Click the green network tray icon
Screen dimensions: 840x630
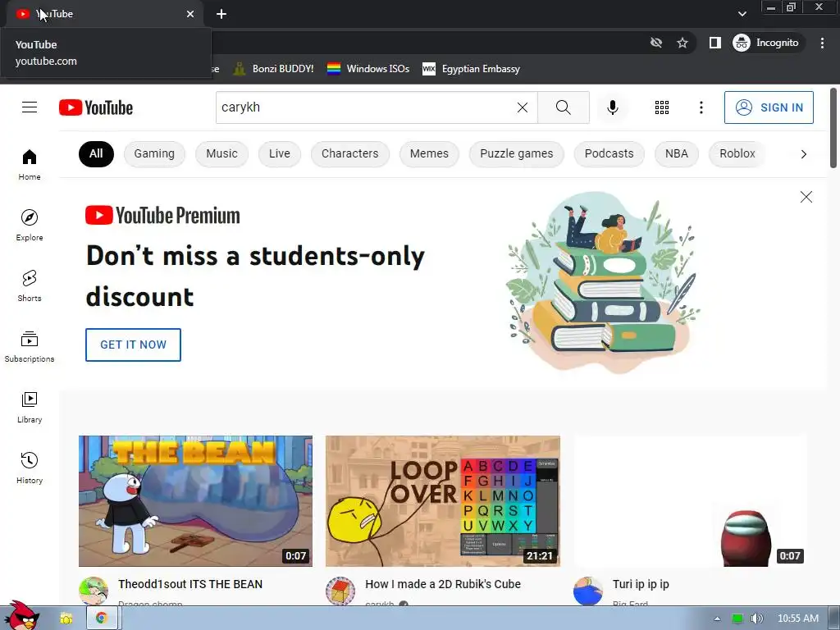coord(737,619)
